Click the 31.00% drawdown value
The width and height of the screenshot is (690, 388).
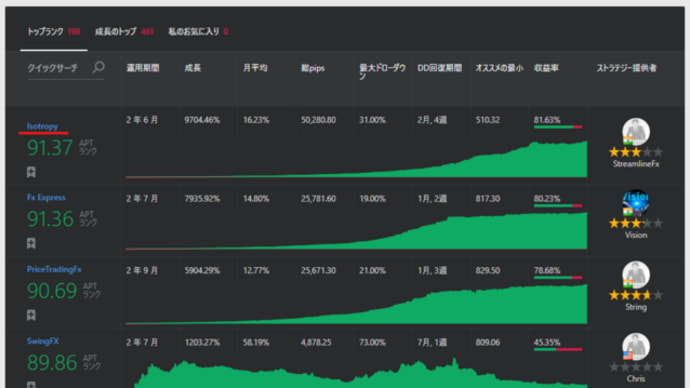pyautogui.click(x=372, y=120)
